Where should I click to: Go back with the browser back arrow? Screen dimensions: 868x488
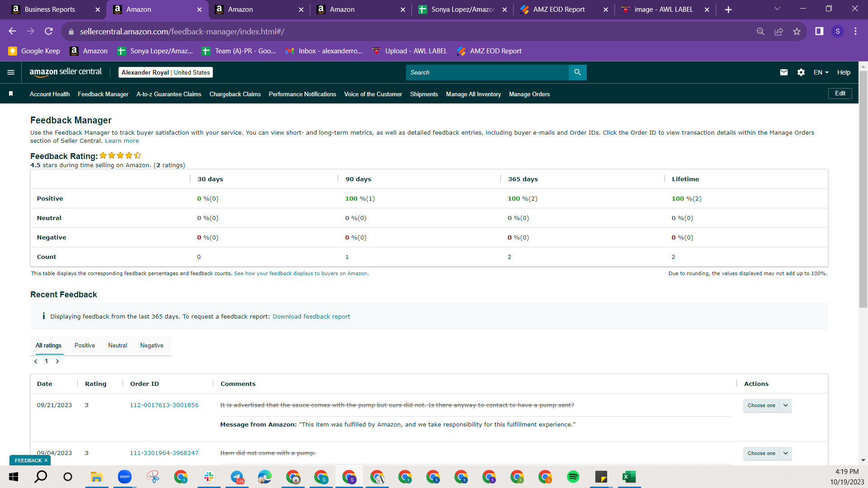click(12, 31)
